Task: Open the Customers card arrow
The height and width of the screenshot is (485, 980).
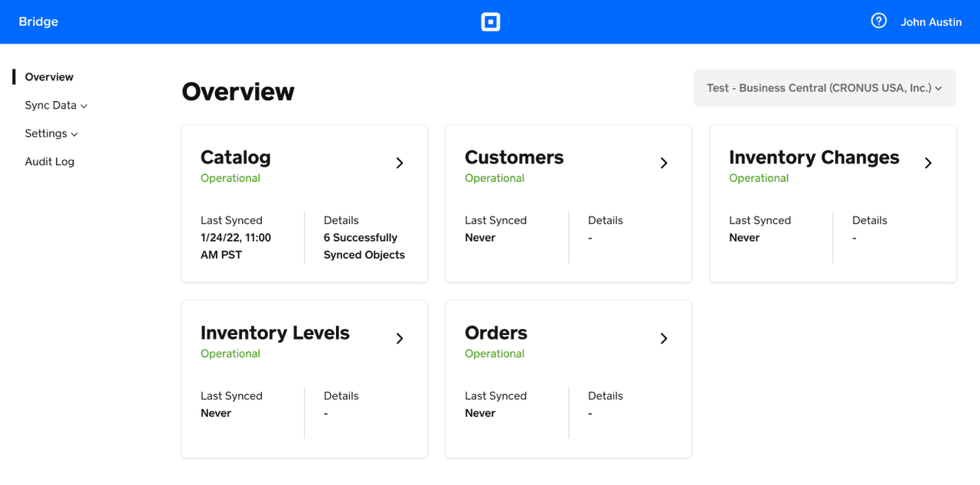Action: pyautogui.click(x=663, y=163)
